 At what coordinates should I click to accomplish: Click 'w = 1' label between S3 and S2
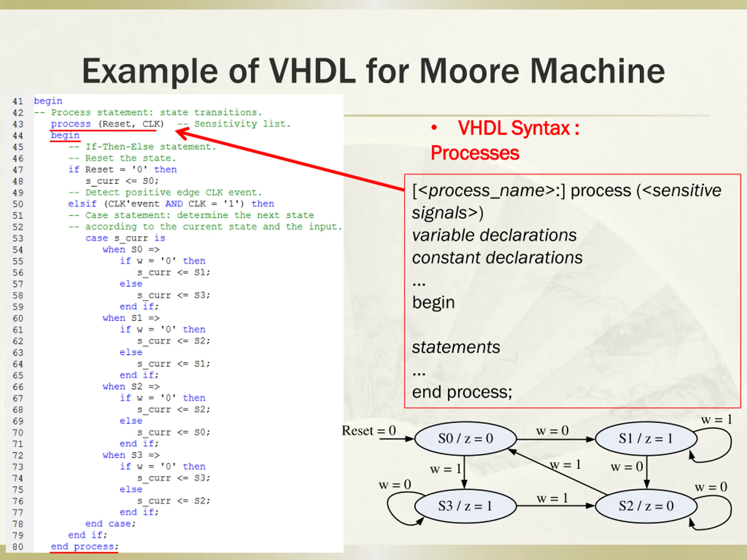[x=552, y=498]
